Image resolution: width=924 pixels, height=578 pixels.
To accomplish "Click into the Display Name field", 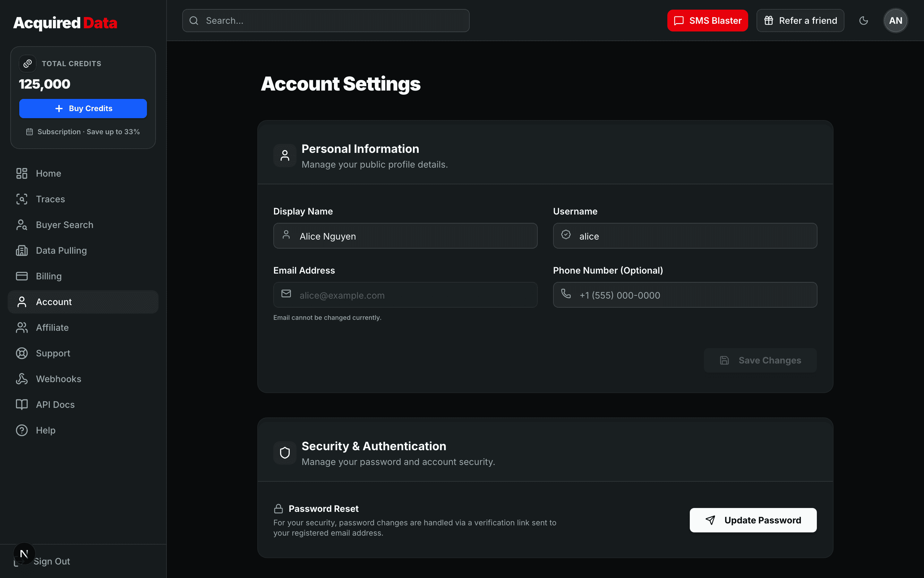I will point(405,236).
